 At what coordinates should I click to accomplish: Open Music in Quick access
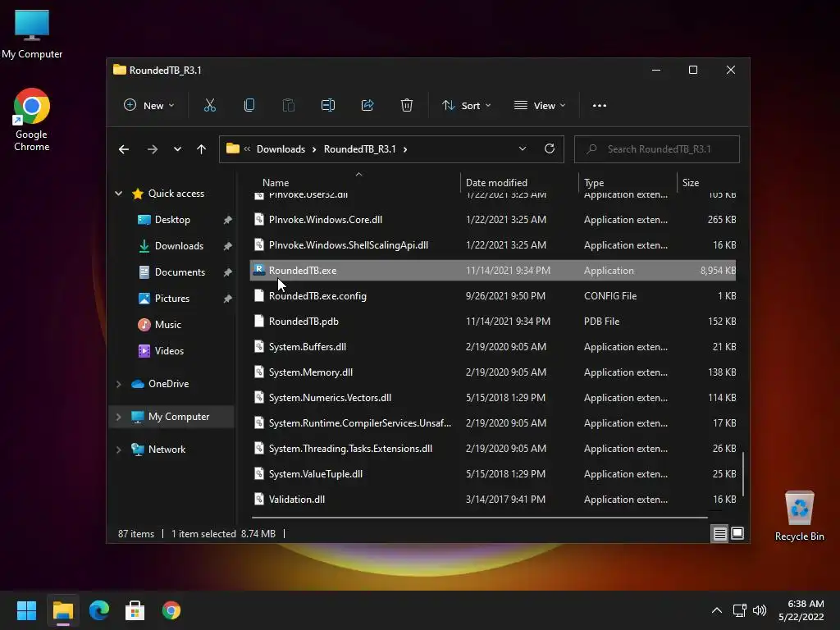tap(167, 325)
